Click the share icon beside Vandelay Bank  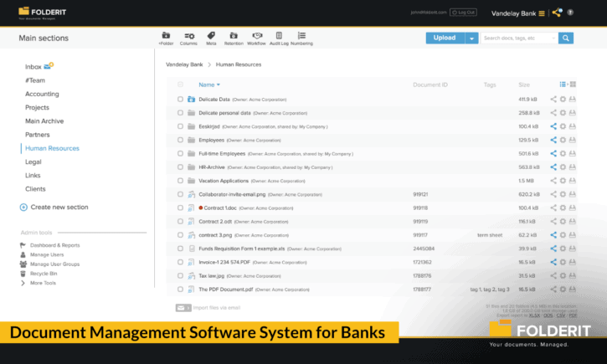[557, 13]
